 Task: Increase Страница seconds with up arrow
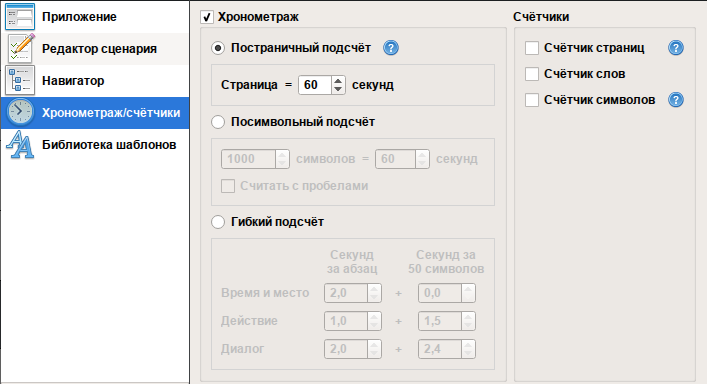(338, 81)
